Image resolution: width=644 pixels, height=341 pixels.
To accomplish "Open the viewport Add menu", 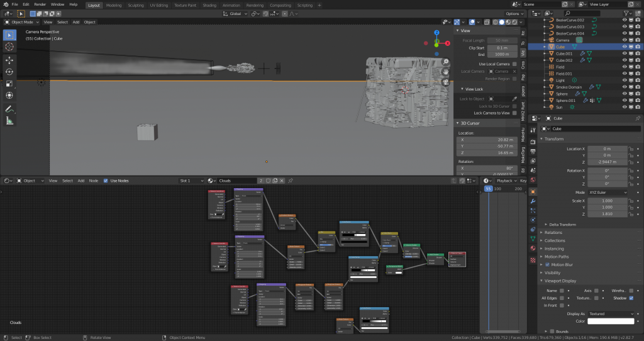I will pos(76,22).
